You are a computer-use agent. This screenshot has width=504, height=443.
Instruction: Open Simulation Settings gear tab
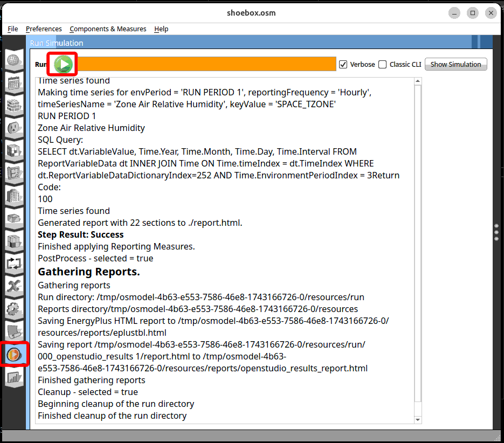click(14, 309)
